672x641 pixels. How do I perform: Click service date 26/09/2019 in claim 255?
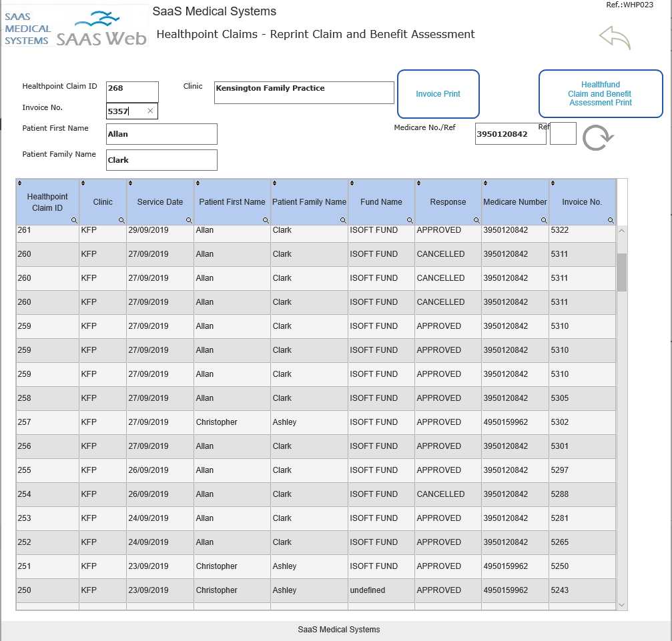(160, 470)
